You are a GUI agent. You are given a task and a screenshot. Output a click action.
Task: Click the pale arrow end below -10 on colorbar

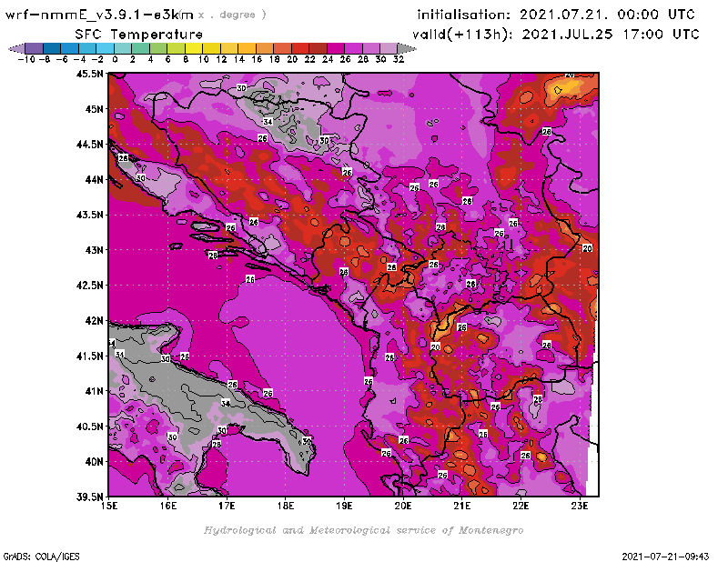16,48
